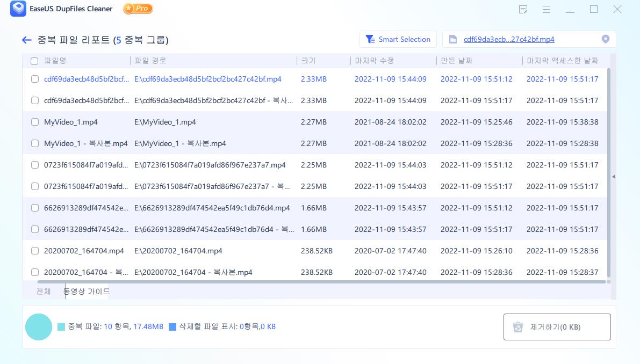This screenshot has height=364, width=640.
Task: Open the feedback note icon in title bar
Action: pos(523,10)
